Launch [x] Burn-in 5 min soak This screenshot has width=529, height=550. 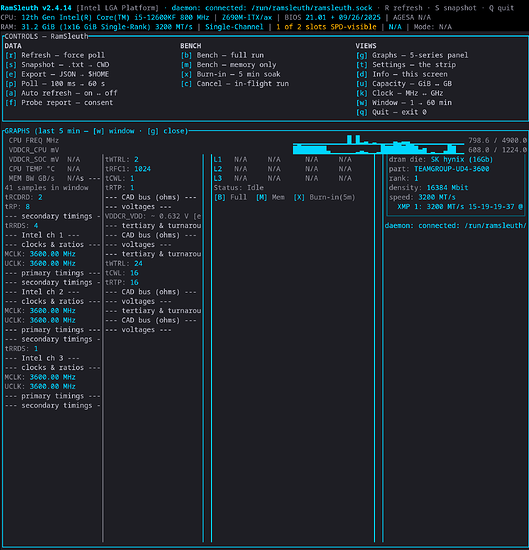coord(231,74)
